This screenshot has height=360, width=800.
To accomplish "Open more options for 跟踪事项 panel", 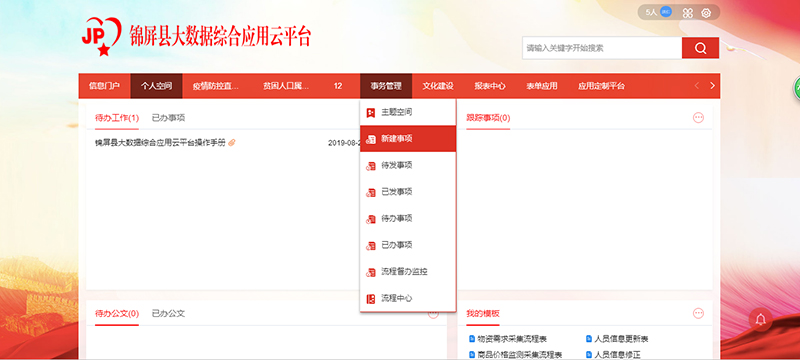I will 698,118.
